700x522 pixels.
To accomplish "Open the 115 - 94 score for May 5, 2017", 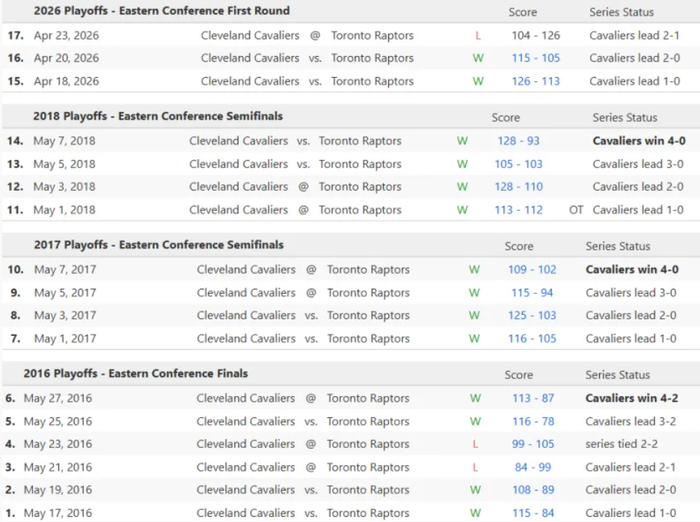I will [x=532, y=293].
